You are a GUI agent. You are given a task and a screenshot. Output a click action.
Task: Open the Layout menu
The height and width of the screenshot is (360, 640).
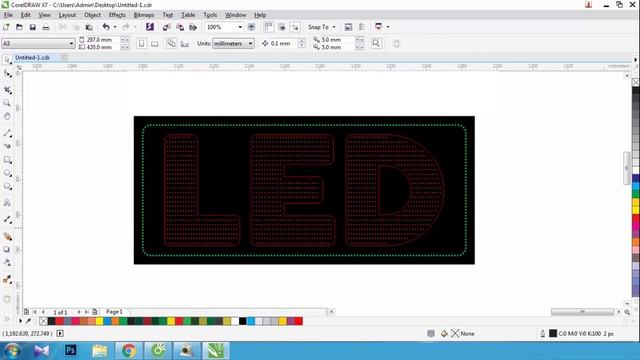(x=67, y=15)
